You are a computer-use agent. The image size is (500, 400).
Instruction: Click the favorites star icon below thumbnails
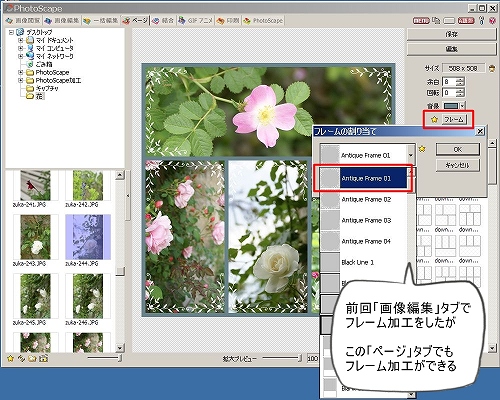pyautogui.click(x=10, y=358)
